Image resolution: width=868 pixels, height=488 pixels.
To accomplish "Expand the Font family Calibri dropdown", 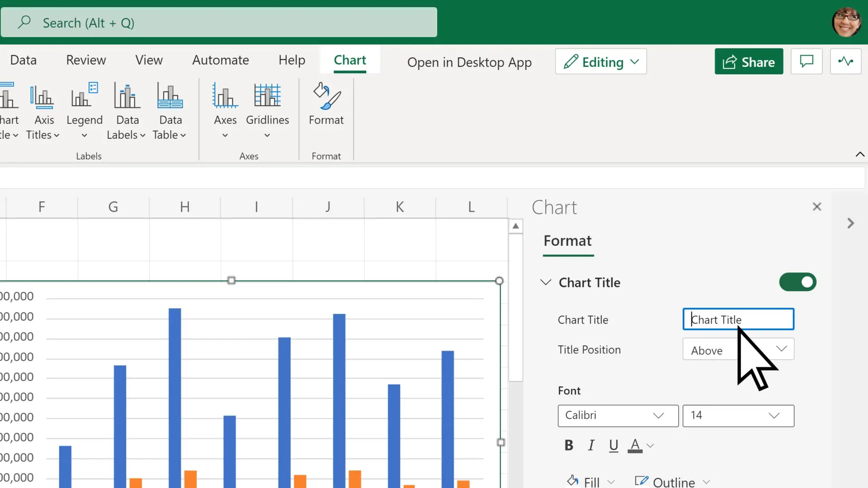I will (x=659, y=415).
